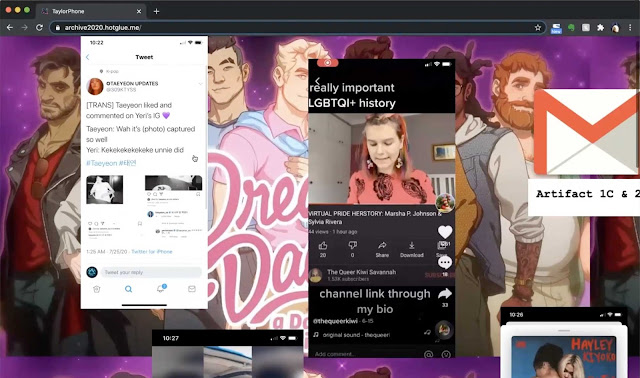Click 'original sound - thequeeri' text
This screenshot has height=378, width=640.
356,335
